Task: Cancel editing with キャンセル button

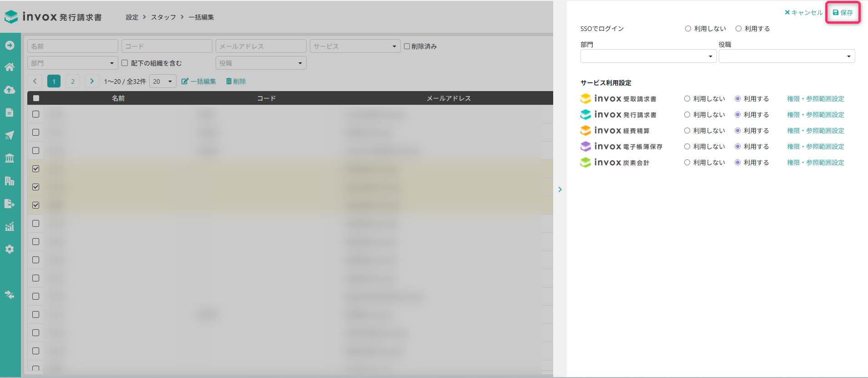Action: pos(804,13)
